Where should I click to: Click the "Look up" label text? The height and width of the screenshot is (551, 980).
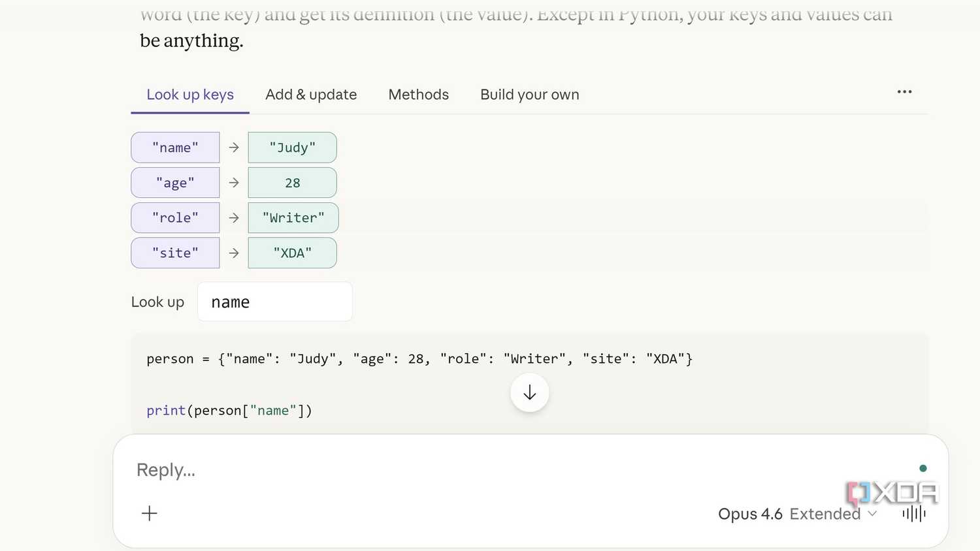(x=157, y=302)
